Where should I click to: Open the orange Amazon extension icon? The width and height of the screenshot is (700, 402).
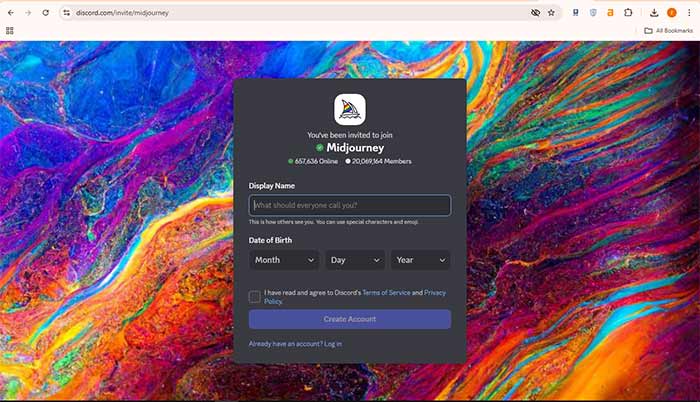point(610,13)
